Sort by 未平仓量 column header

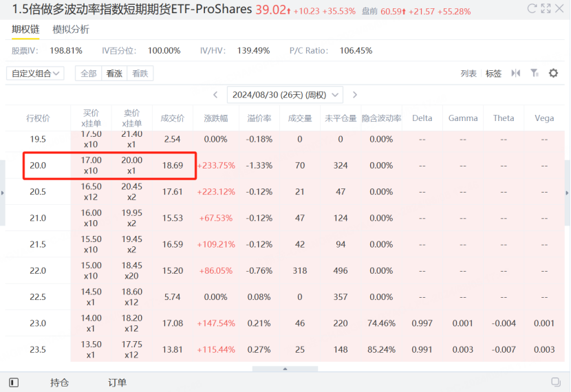pyautogui.click(x=341, y=118)
